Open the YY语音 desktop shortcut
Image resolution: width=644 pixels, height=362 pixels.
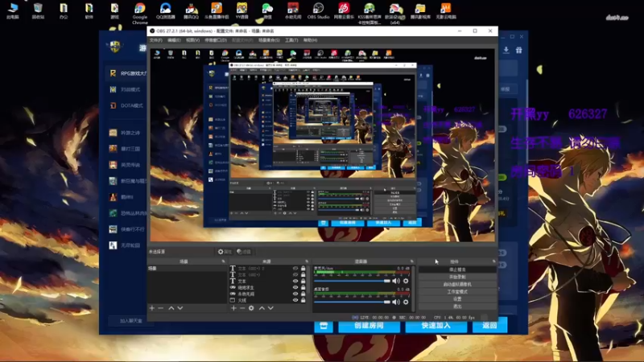pos(242,11)
